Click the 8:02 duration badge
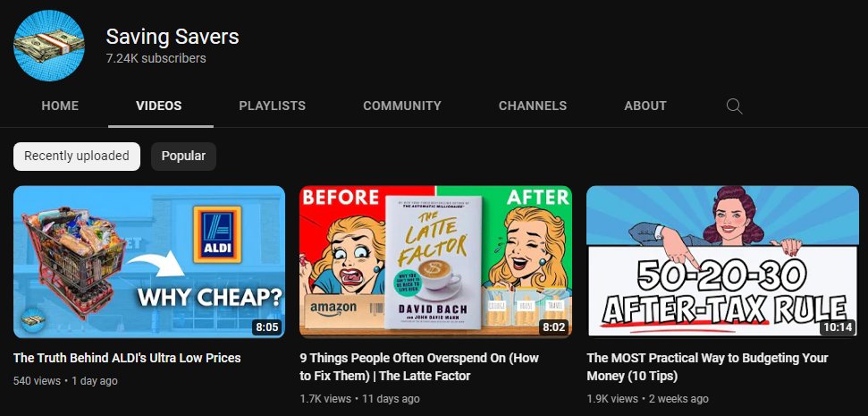This screenshot has height=416, width=868. (553, 327)
